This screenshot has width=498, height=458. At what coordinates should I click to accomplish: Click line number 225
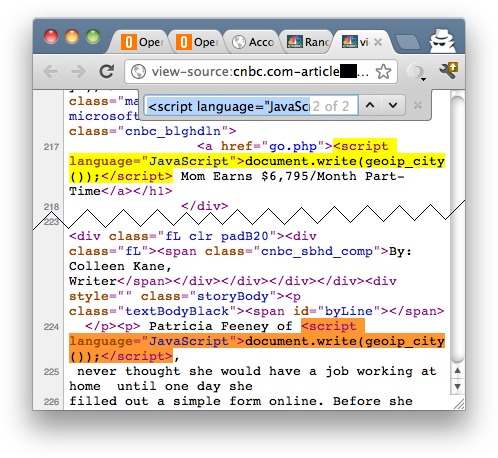(x=51, y=372)
